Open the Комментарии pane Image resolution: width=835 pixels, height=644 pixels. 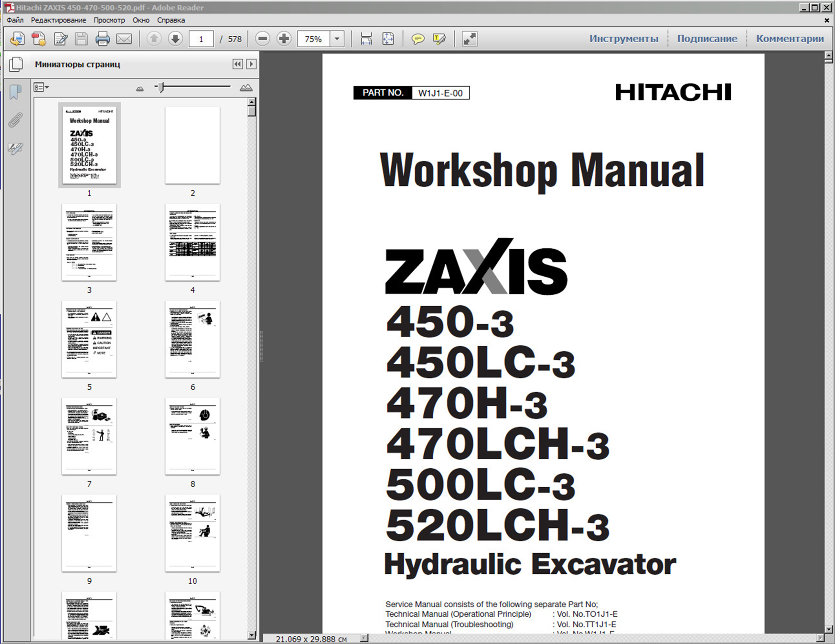[x=790, y=39]
